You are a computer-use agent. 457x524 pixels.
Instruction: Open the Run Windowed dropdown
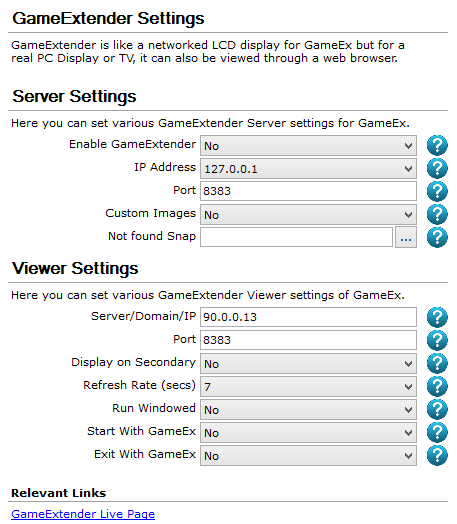(308, 410)
